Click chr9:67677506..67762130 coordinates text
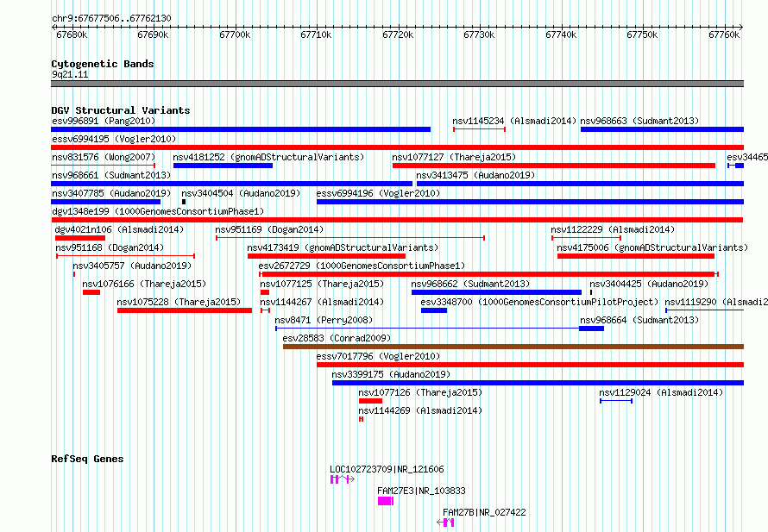The height and width of the screenshot is (532, 768). click(x=111, y=19)
